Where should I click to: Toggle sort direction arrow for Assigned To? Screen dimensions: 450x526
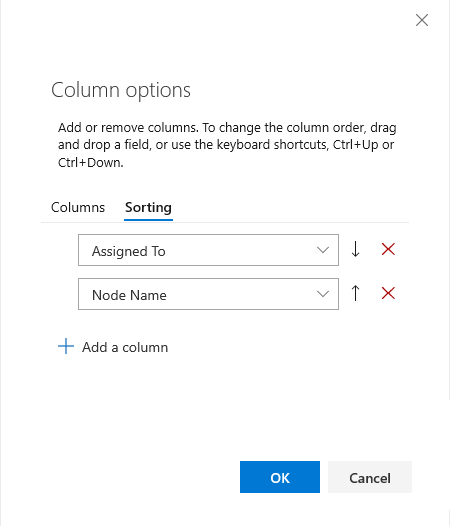click(x=355, y=250)
